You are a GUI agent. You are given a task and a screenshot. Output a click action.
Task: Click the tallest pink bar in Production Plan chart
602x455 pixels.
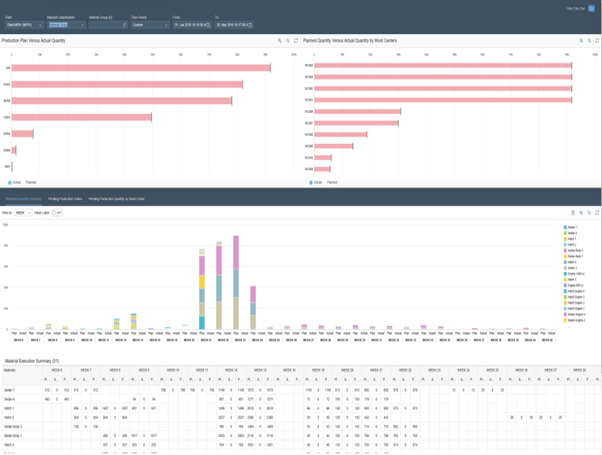(x=141, y=68)
